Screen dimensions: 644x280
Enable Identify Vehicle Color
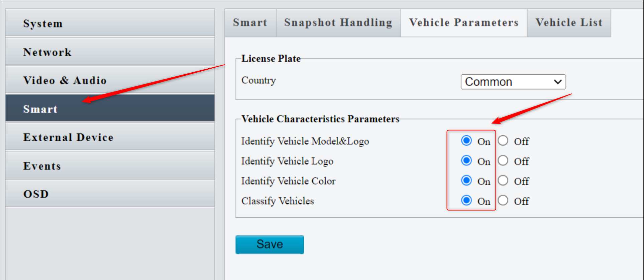pyautogui.click(x=466, y=180)
